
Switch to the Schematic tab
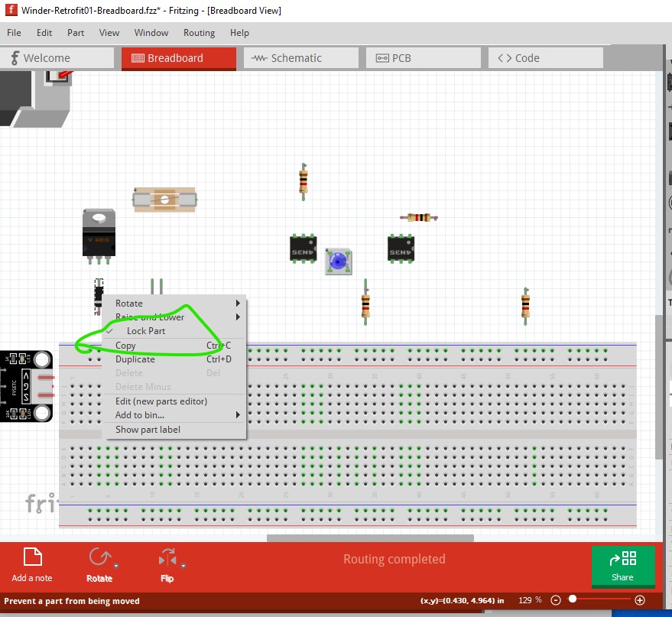301,58
